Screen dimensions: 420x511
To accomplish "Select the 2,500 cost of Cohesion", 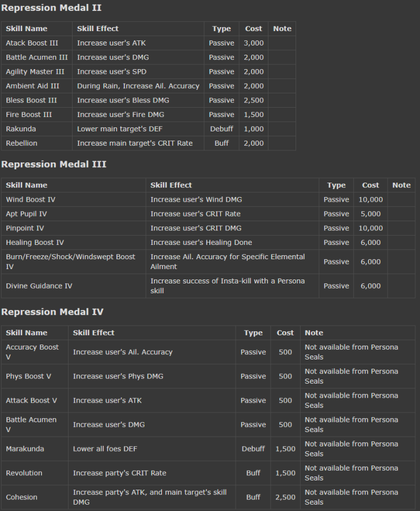I will (285, 497).
